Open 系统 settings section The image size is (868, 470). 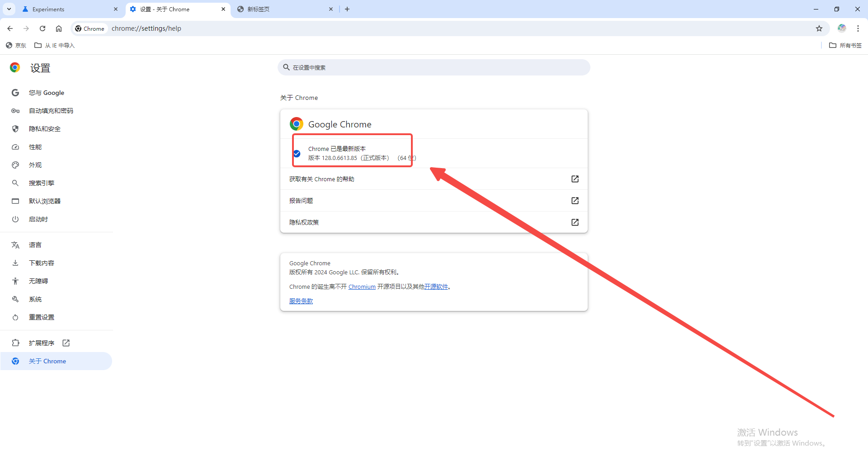(x=57, y=299)
